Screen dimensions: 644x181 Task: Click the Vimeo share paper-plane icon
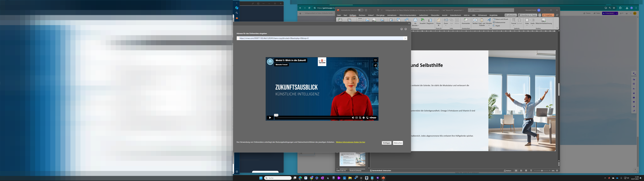(375, 65)
